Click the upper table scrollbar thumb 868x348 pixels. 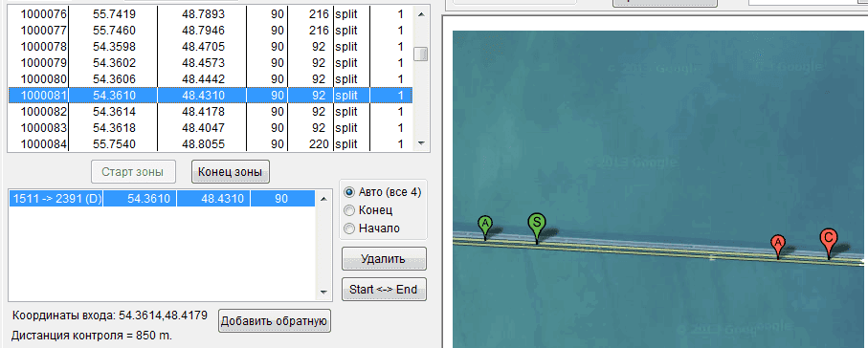click(x=421, y=54)
